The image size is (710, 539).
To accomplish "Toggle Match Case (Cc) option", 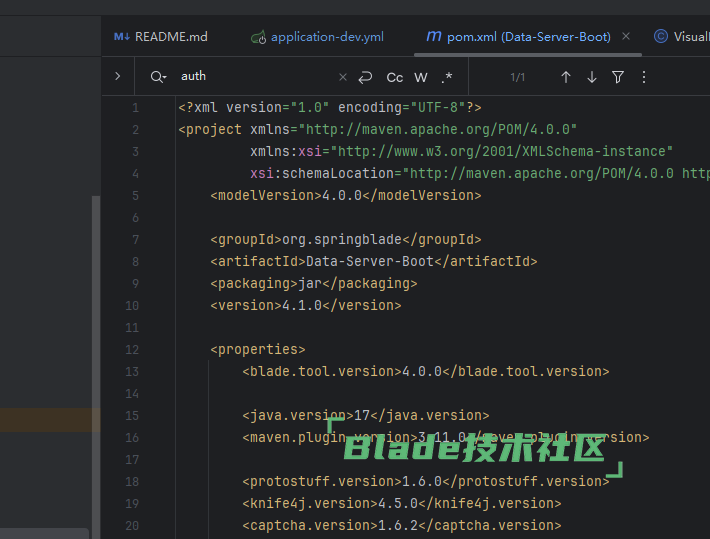I will coord(395,77).
